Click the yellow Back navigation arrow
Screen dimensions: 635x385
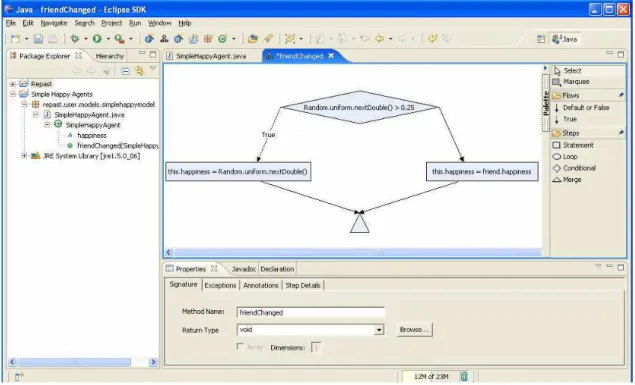click(379, 39)
